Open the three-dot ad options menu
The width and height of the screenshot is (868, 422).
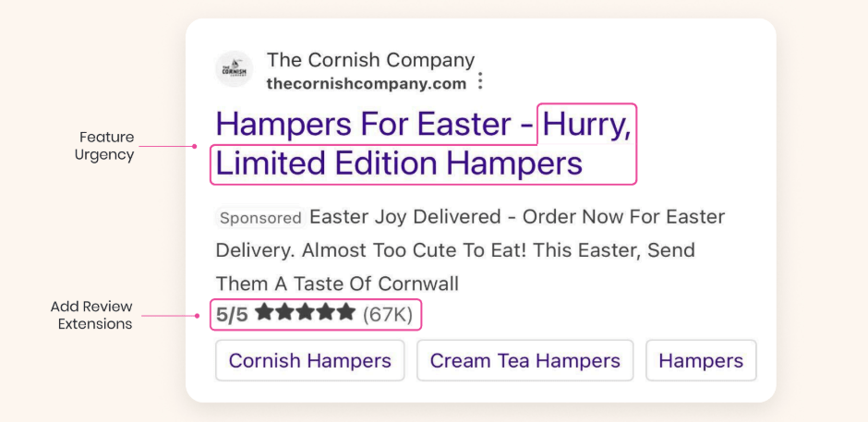click(479, 82)
